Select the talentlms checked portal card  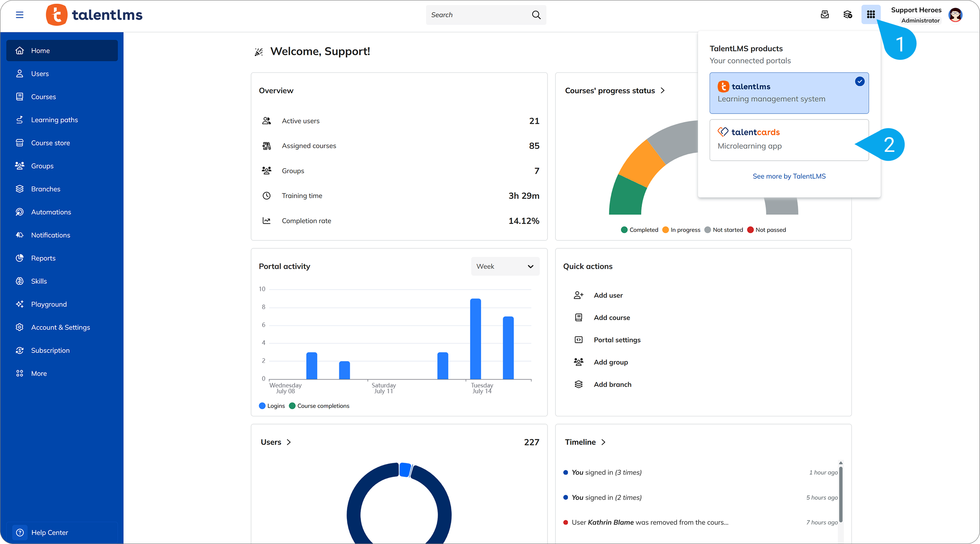click(789, 93)
